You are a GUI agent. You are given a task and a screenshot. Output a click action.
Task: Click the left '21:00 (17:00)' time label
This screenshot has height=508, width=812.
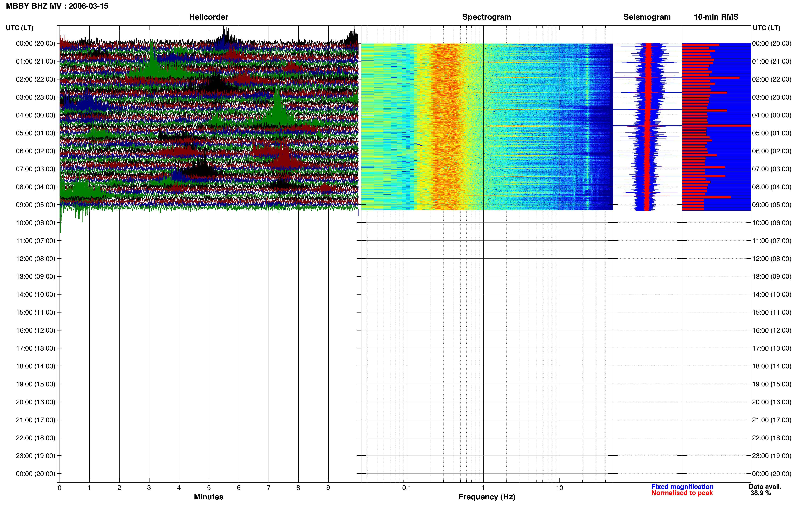tap(36, 420)
